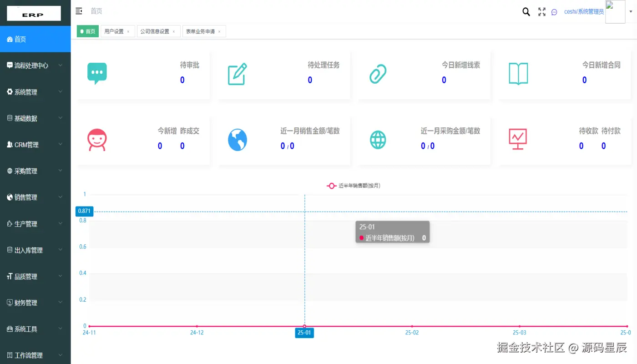This screenshot has height=364, width=637.
Task: Switch to the green 首页 tab
Action: coord(87,31)
